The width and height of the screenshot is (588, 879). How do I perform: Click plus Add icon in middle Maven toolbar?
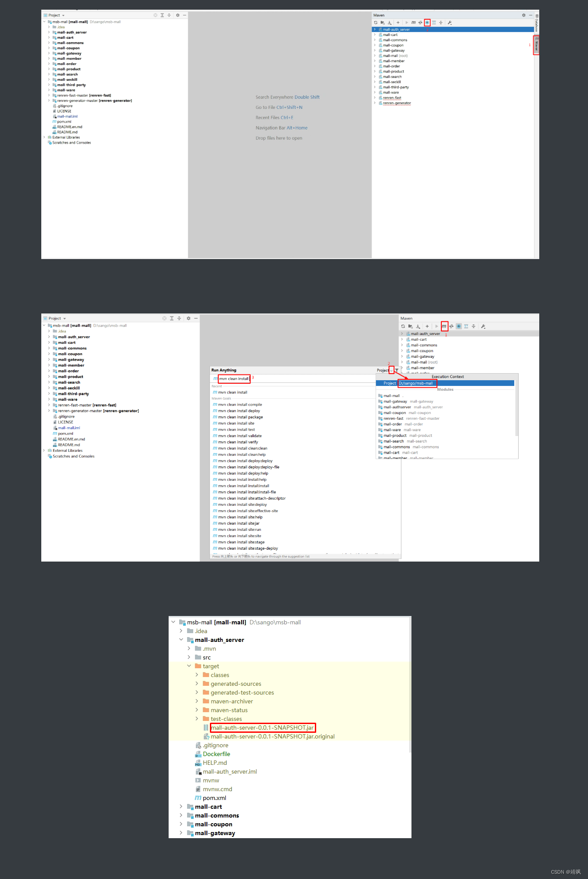pyautogui.click(x=427, y=326)
